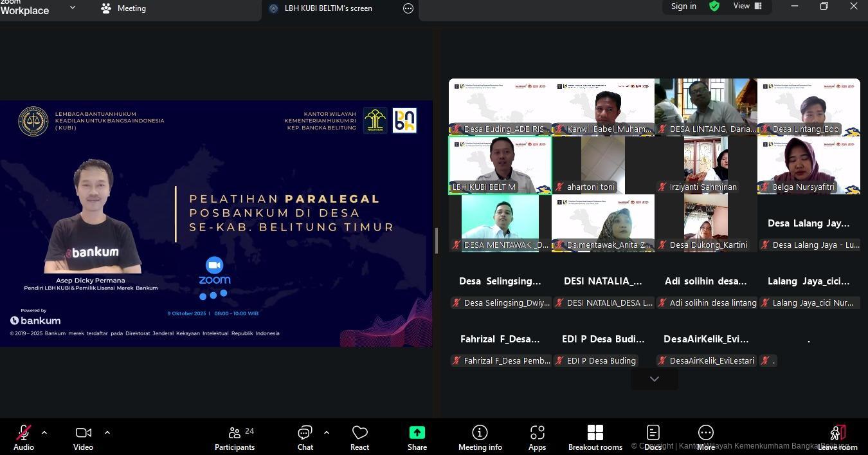Screen dimensions: 868x455
Task: Click the green shield encryption icon
Action: 714,6
